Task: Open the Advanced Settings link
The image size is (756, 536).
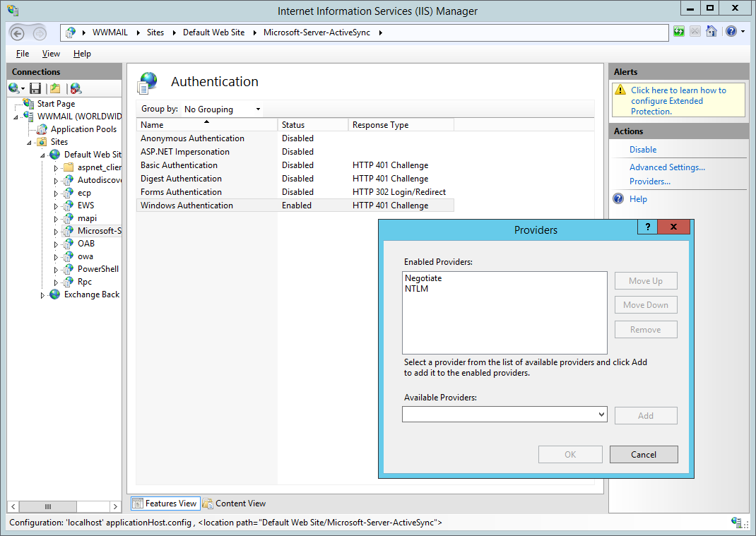Action: (667, 167)
